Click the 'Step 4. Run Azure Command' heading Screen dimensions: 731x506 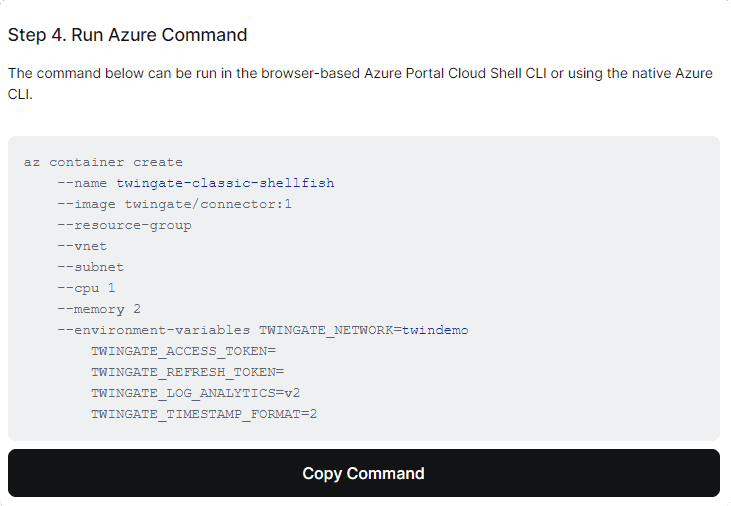tap(127, 35)
